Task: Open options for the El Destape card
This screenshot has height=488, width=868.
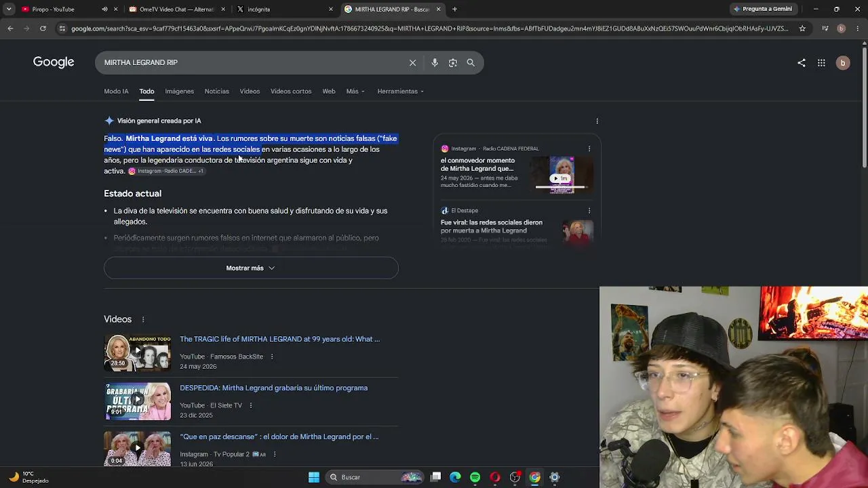Action: tap(589, 210)
